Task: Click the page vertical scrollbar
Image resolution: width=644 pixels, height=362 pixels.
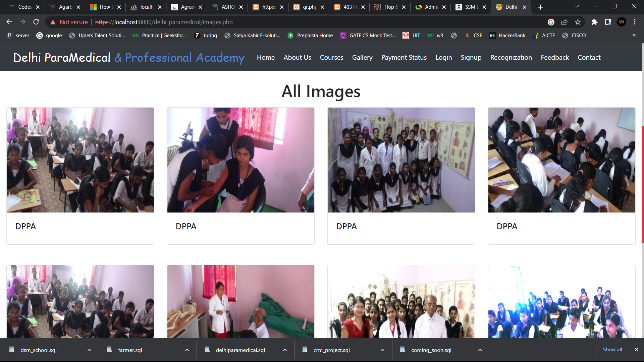Action: [642, 184]
